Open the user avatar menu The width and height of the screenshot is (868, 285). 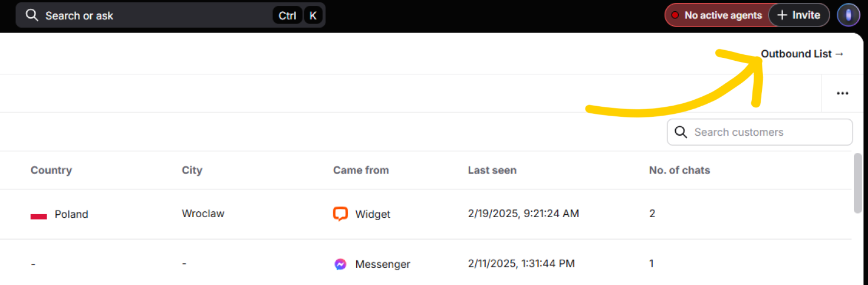[849, 15]
